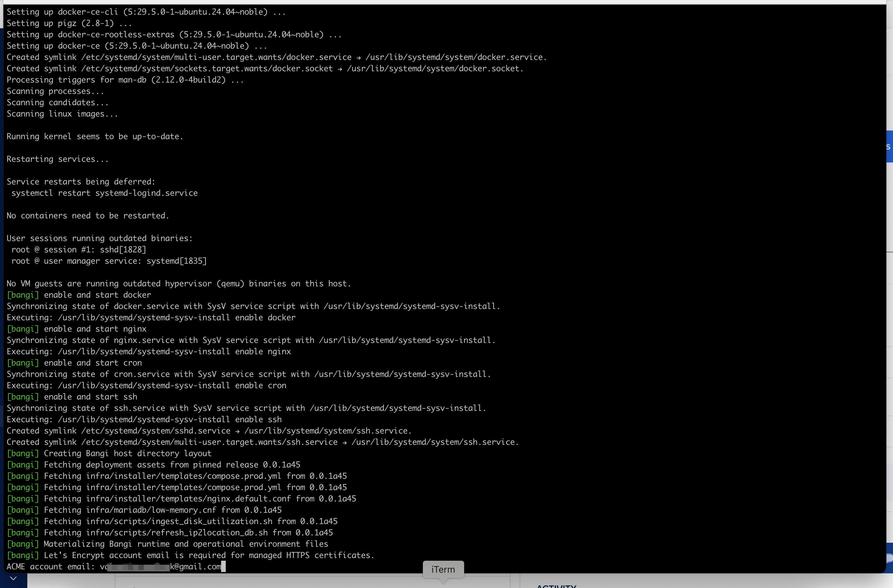Click the 'Fetching nginx.default.conf' line

point(181,499)
